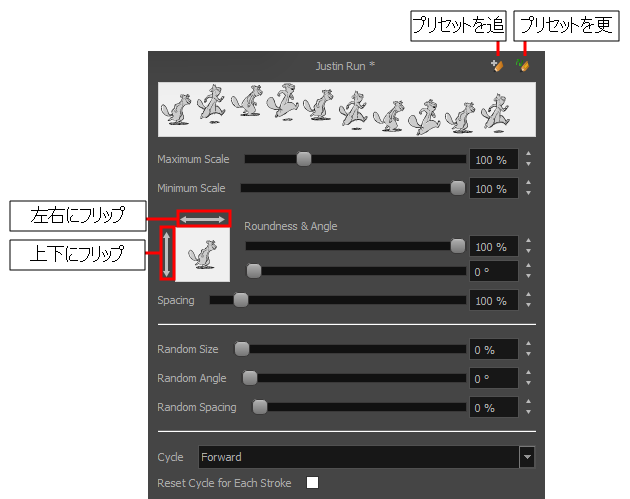This screenshot has height=499, width=630.
Task: Click the Justin Run stamp sequence preview
Action: pyautogui.click(x=347, y=109)
